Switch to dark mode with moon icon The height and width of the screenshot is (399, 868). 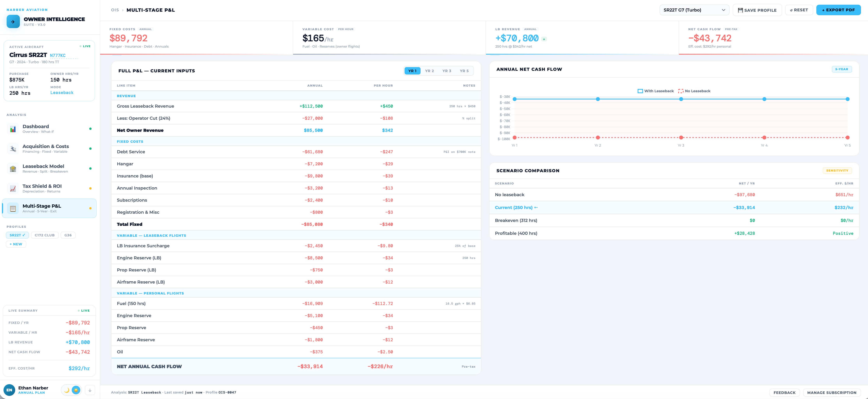click(67, 390)
